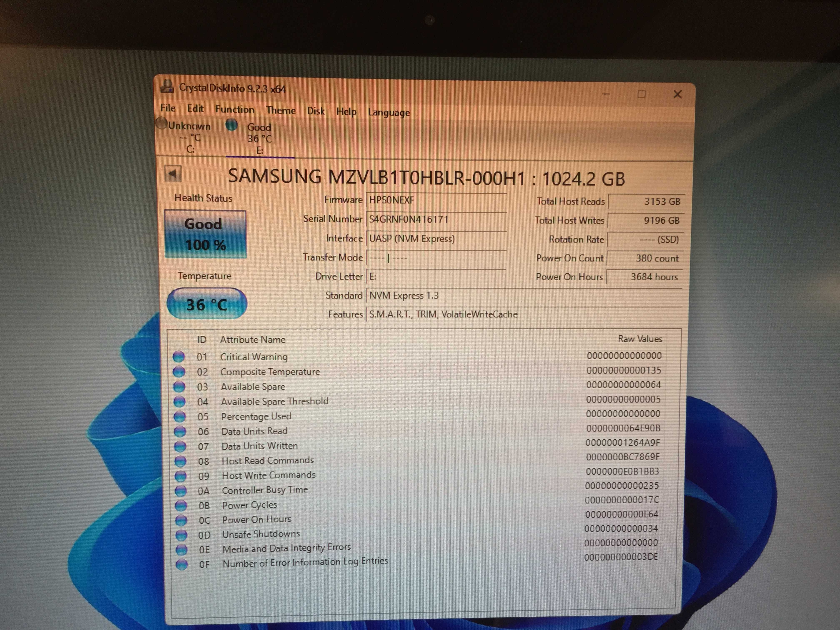840x630 pixels.
Task: Click the Good 100 % health status button
Action: tap(205, 234)
